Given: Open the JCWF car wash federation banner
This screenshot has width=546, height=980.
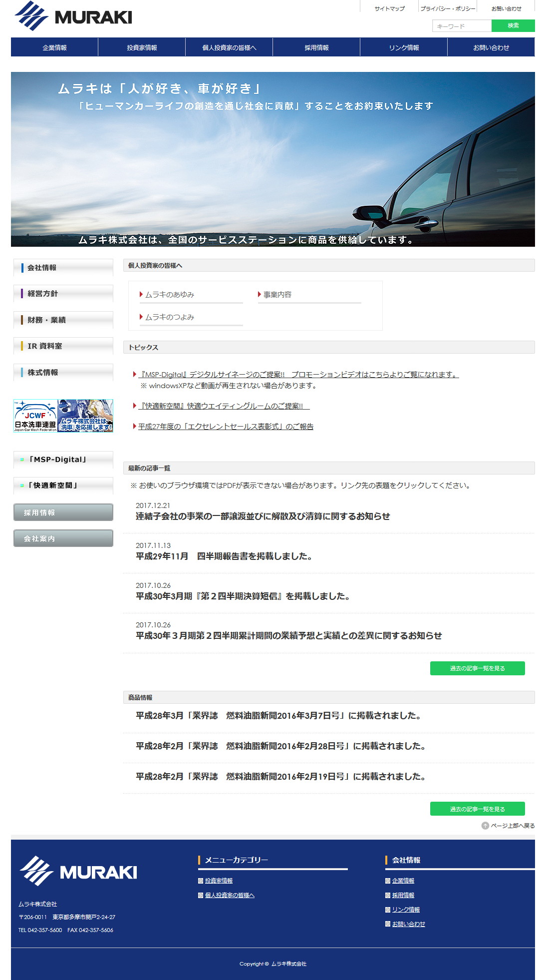Looking at the screenshot, I should pos(63,416).
